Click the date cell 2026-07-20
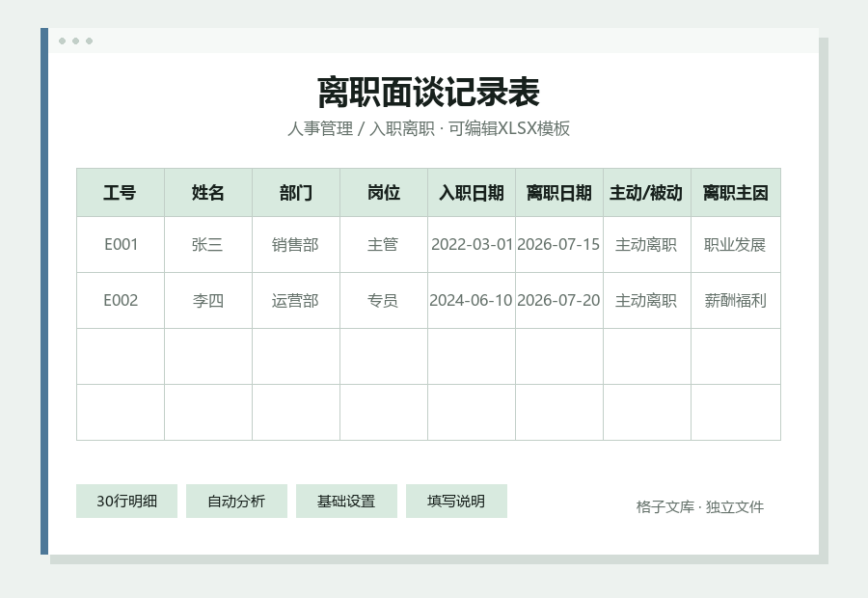The width and height of the screenshot is (868, 598). pos(559,301)
